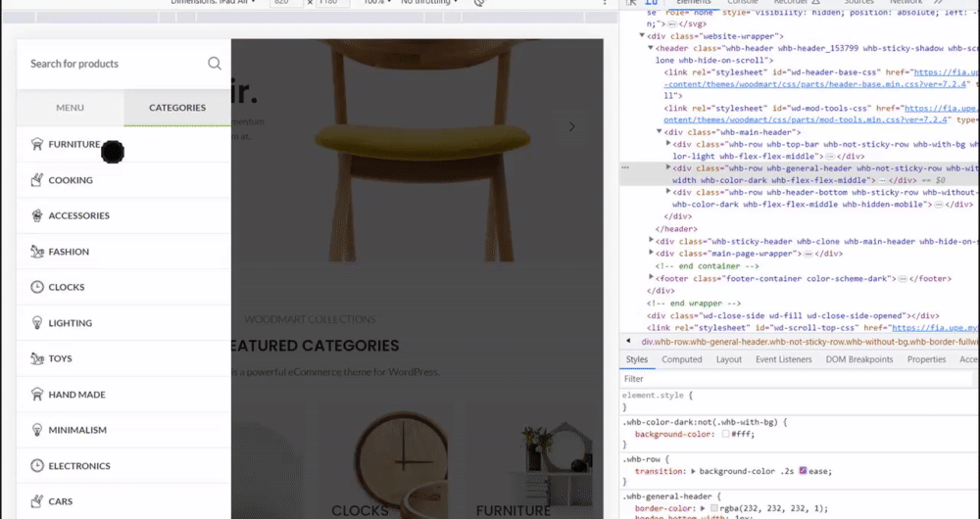Expand the whb-header-bottom row node
This screenshot has height=519, width=980.
tap(668, 192)
